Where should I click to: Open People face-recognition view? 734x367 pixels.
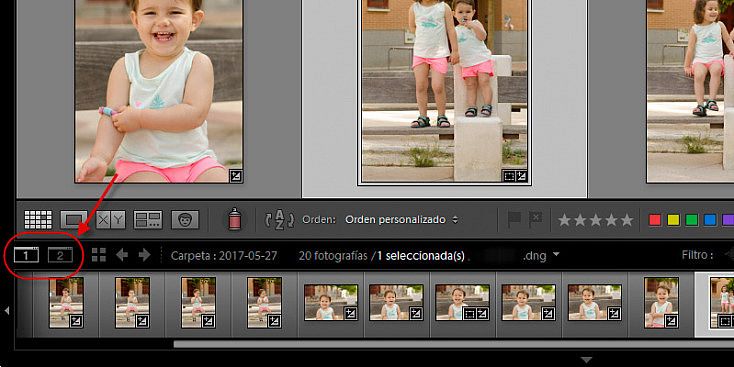[185, 220]
